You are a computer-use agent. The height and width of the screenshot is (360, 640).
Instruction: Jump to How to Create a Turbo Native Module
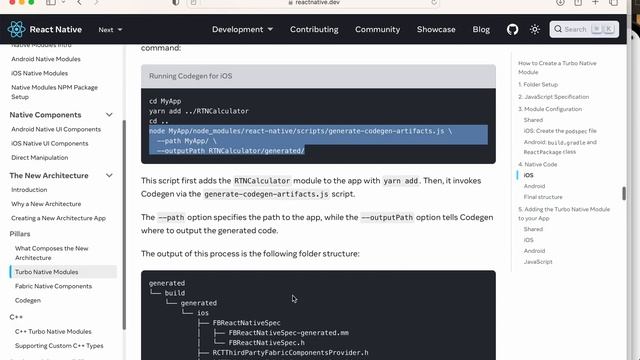point(557,68)
